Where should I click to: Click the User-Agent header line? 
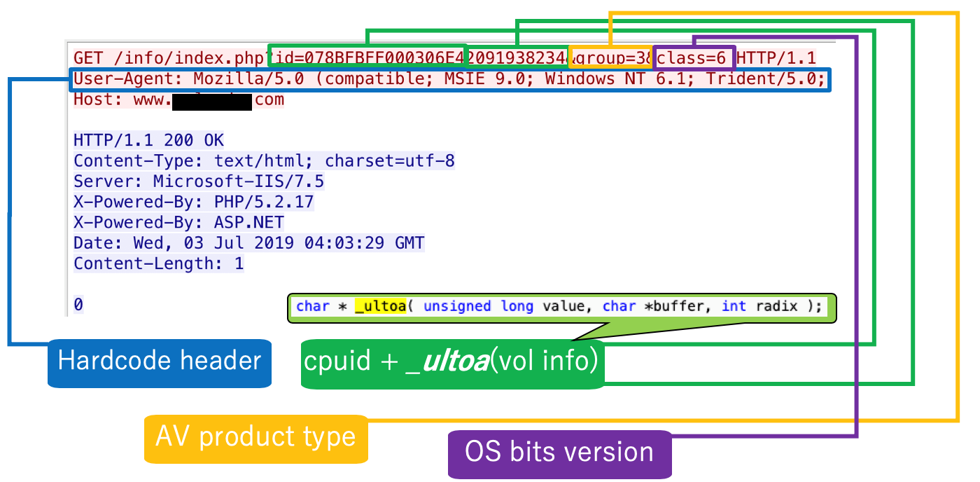[449, 78]
